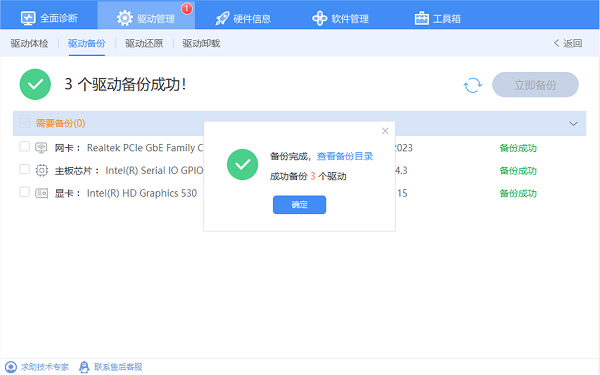The height and width of the screenshot is (375, 600).
Task: Click 成功备份 3 个驱动 dialog text
Action: pos(308,176)
